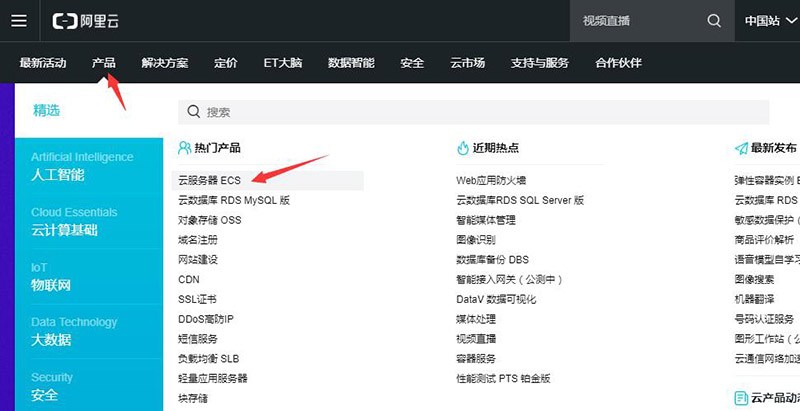Open the 支持与服务 menu
Viewport: 800px width, 411px height.
[x=540, y=63]
